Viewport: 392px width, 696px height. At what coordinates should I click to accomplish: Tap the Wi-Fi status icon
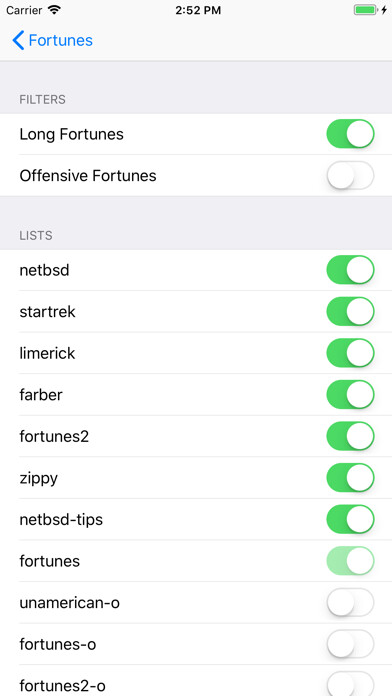coord(55,10)
